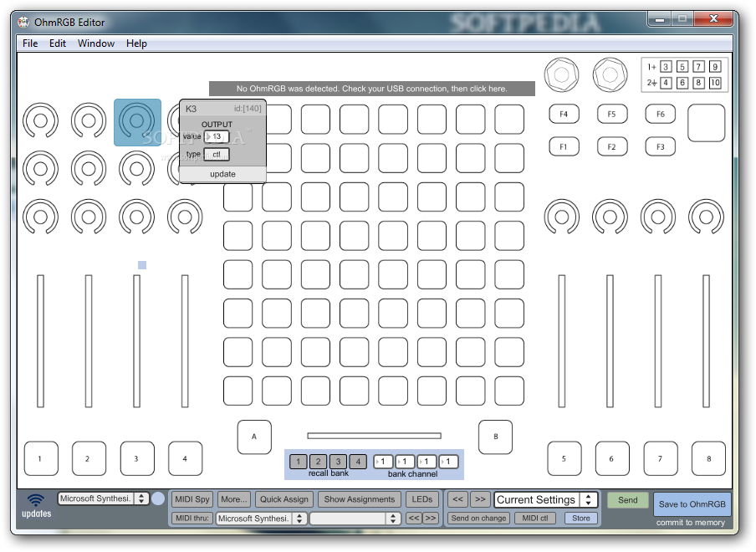Click the F4 function pad
The height and width of the screenshot is (552, 756).
point(564,115)
